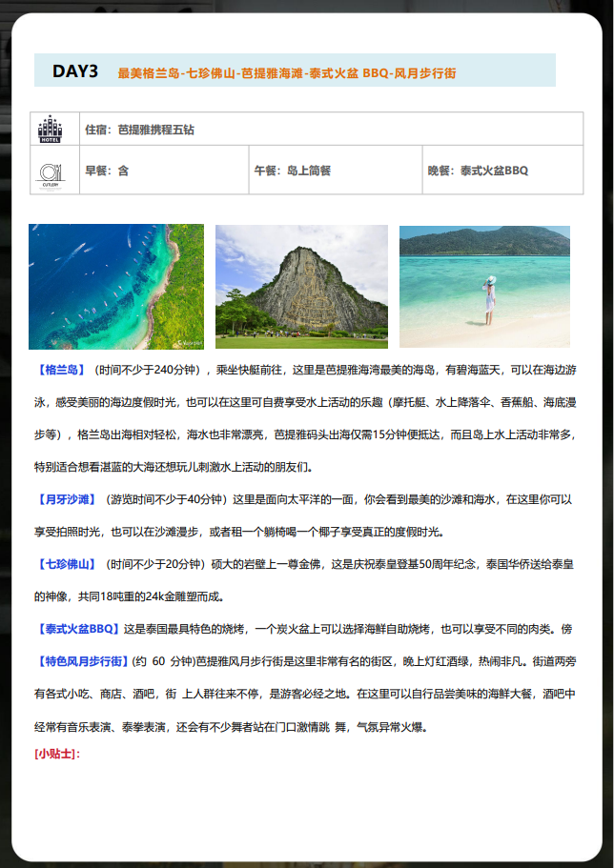Open the golden Buddha cliff photo

click(x=301, y=286)
